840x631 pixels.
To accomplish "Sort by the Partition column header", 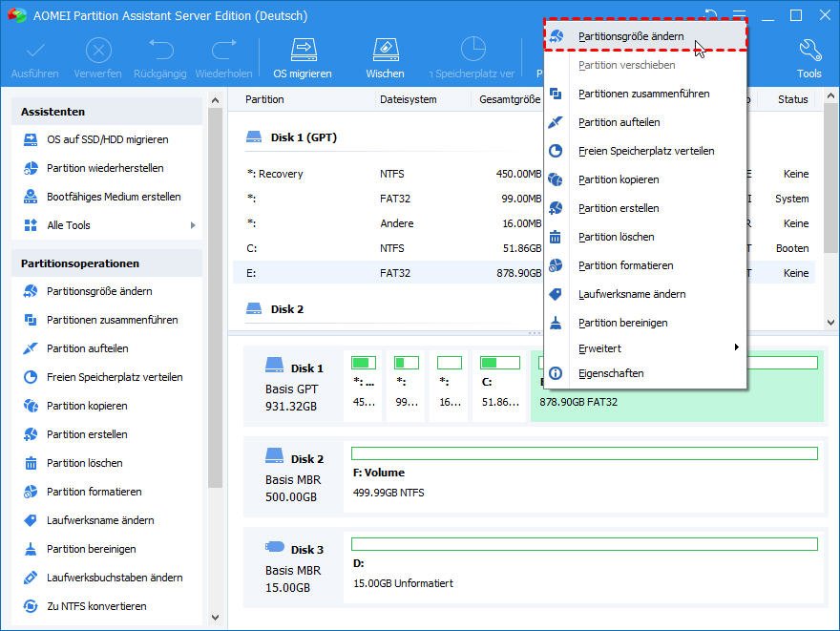I will click(264, 99).
